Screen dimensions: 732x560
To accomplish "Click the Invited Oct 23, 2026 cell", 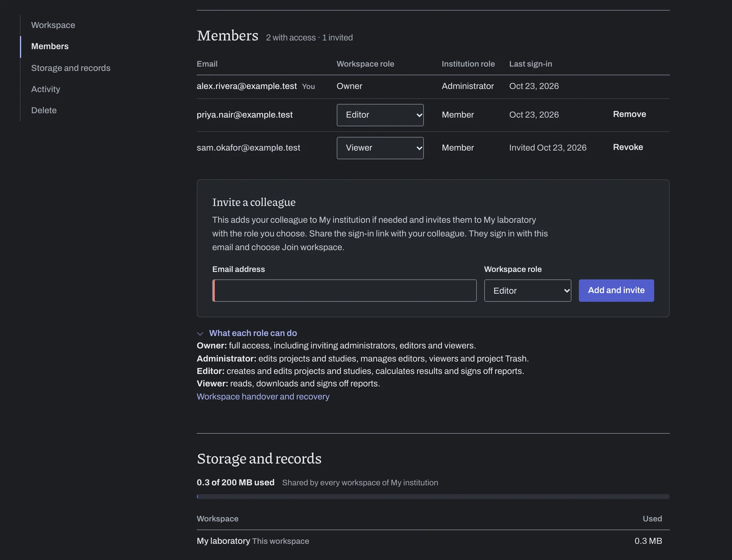I will pyautogui.click(x=547, y=148).
